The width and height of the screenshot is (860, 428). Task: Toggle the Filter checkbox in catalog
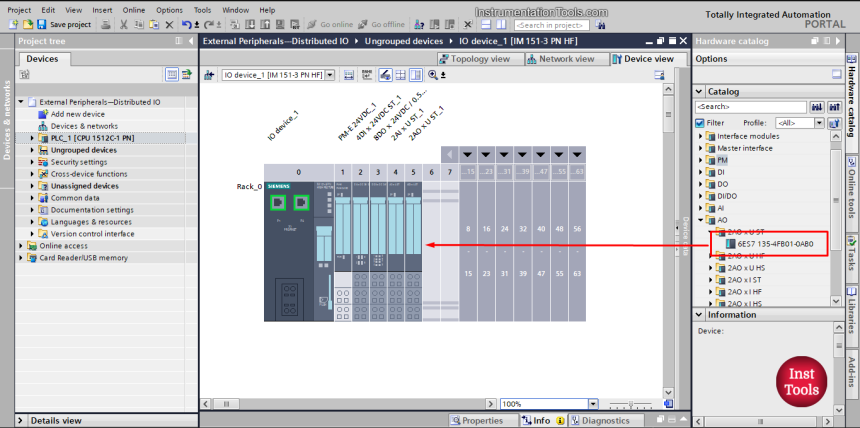point(699,123)
